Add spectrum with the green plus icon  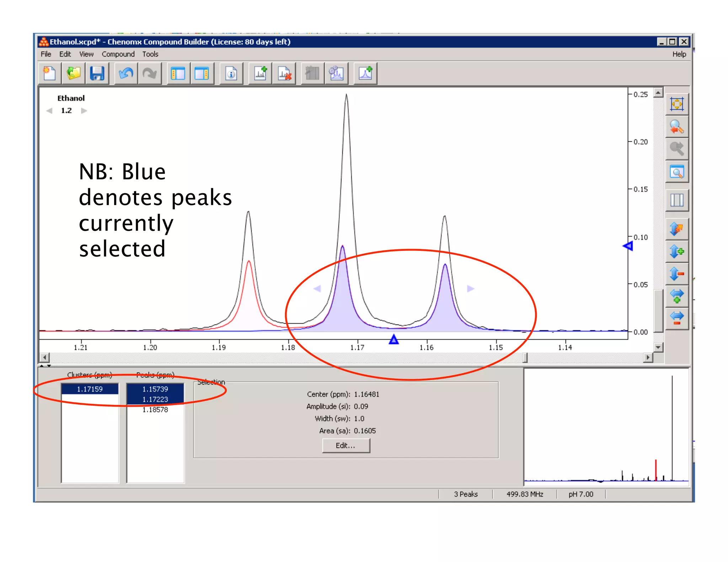260,74
